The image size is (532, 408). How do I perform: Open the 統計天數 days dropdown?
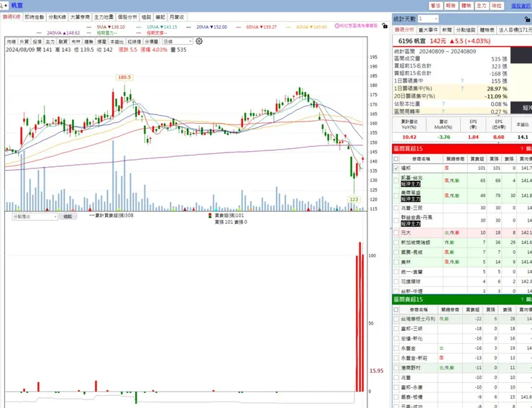[428, 19]
